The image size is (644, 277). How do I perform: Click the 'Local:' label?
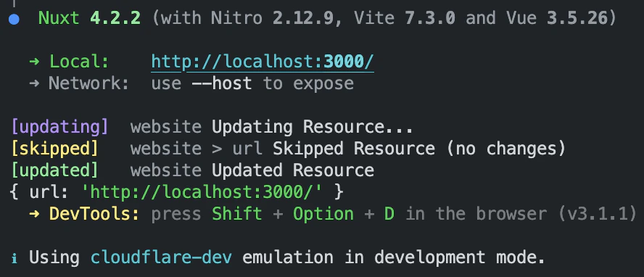(x=79, y=62)
